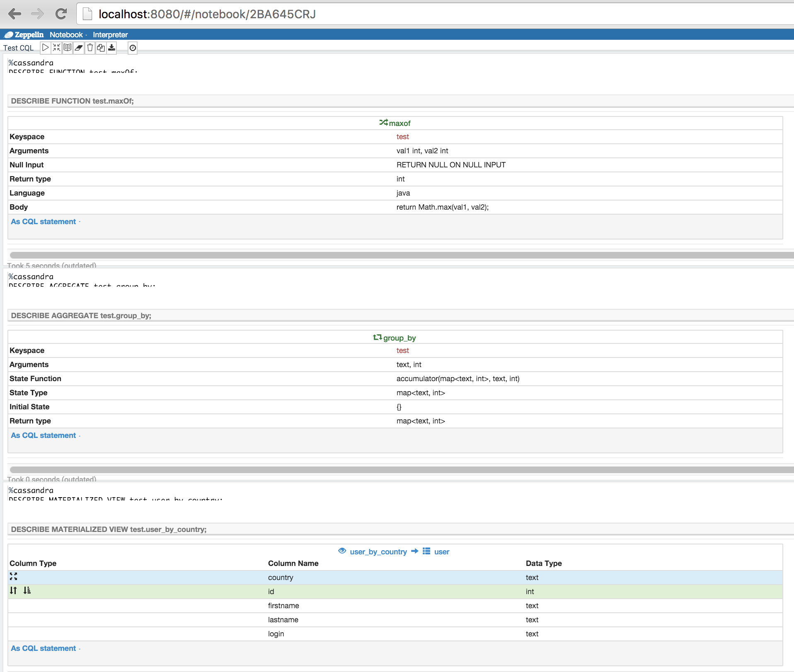Click the browser address bar URL
The image size is (794, 672).
pyautogui.click(x=207, y=14)
